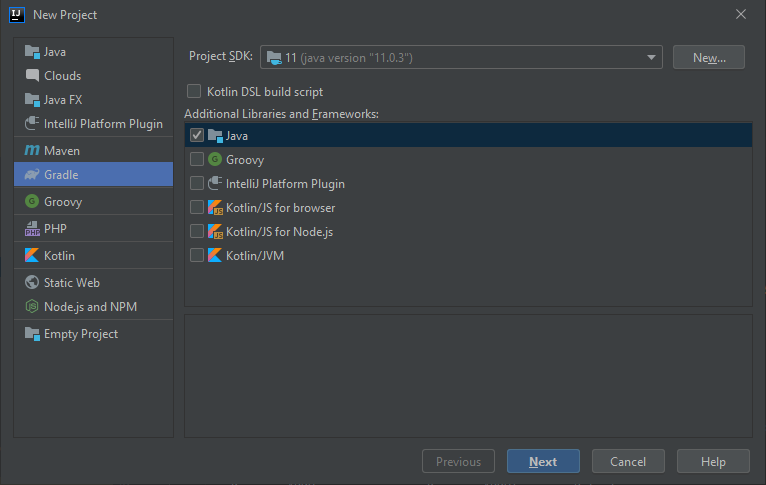766x485 pixels.
Task: Click the Groovy icon in project types
Action: [32, 201]
